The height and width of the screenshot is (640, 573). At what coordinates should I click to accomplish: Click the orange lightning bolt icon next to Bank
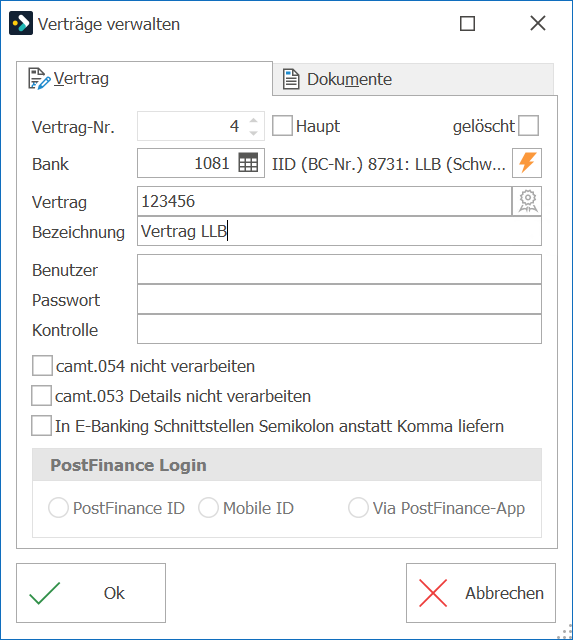click(x=527, y=163)
